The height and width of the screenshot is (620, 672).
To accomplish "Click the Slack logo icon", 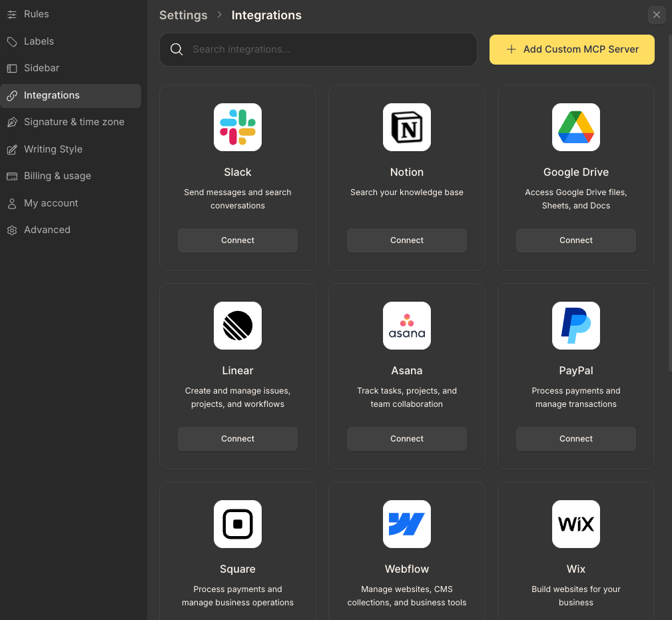I will 238,127.
